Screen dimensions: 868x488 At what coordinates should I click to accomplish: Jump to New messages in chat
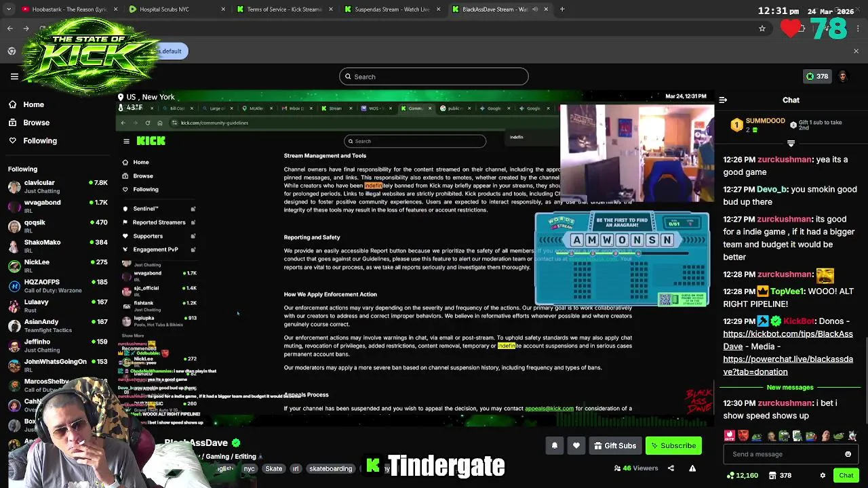(790, 387)
